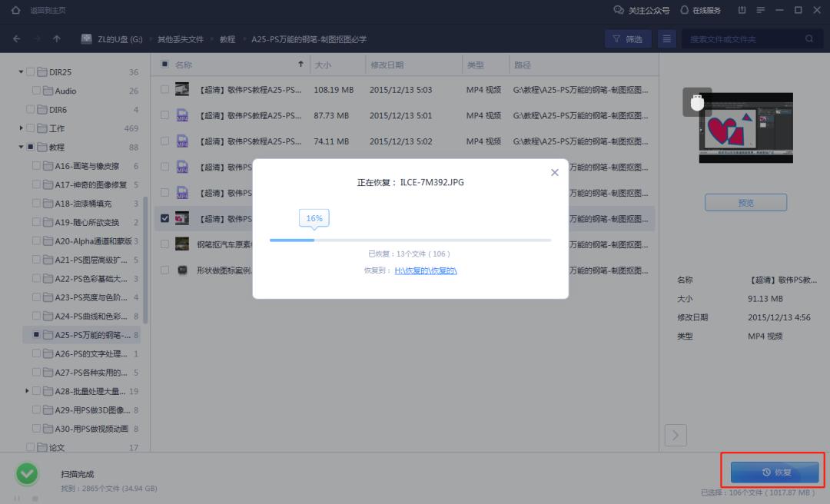The height and width of the screenshot is (504, 830).
Task: Open 在线服务 online service
Action: tap(700, 10)
